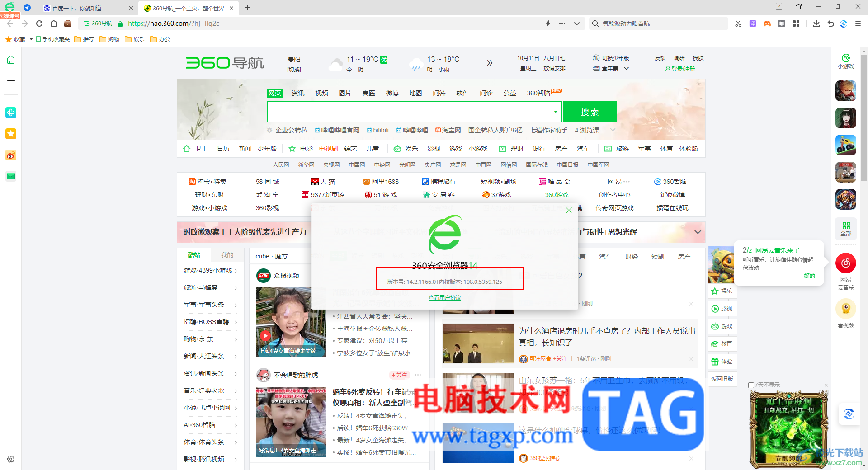Viewport: 868px width, 470px height.
Task: Open the game controller toolbar icon
Action: (x=767, y=23)
